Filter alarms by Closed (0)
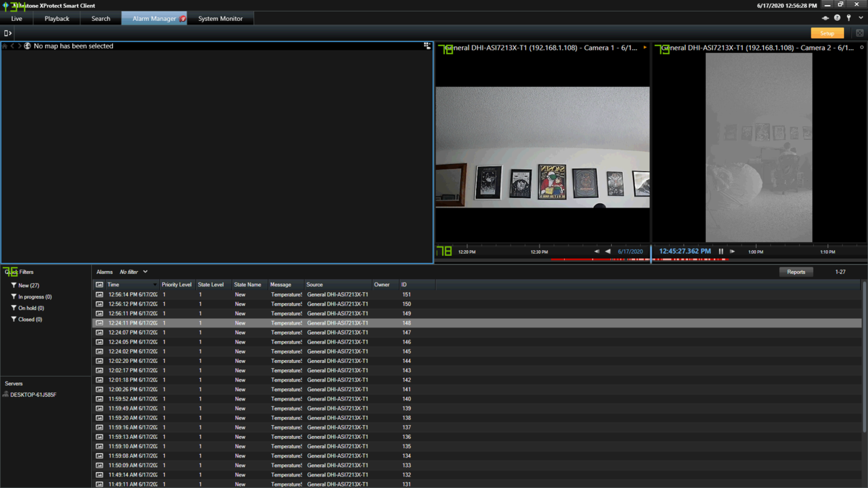 tap(26, 320)
